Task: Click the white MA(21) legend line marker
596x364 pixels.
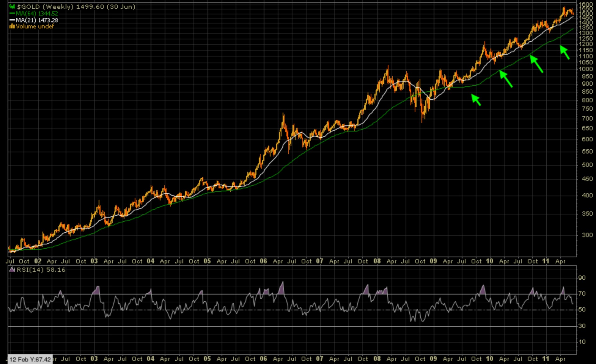Action: pos(12,20)
